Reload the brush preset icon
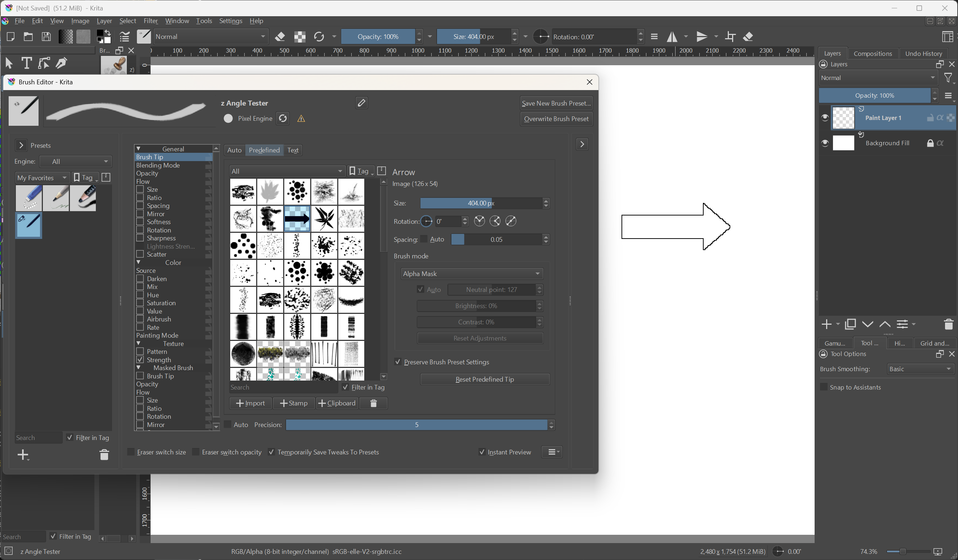 coord(283,118)
